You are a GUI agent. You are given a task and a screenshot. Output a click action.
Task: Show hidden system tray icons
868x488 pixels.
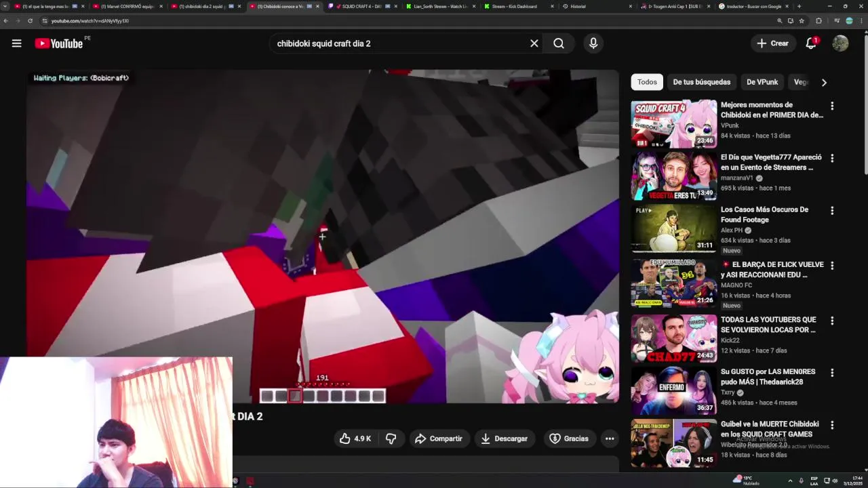coord(790,481)
